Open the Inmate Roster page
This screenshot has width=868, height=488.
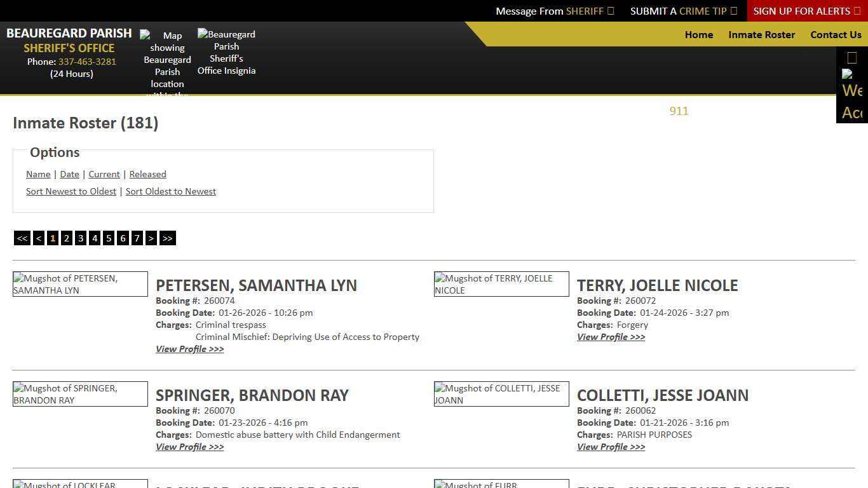761,35
